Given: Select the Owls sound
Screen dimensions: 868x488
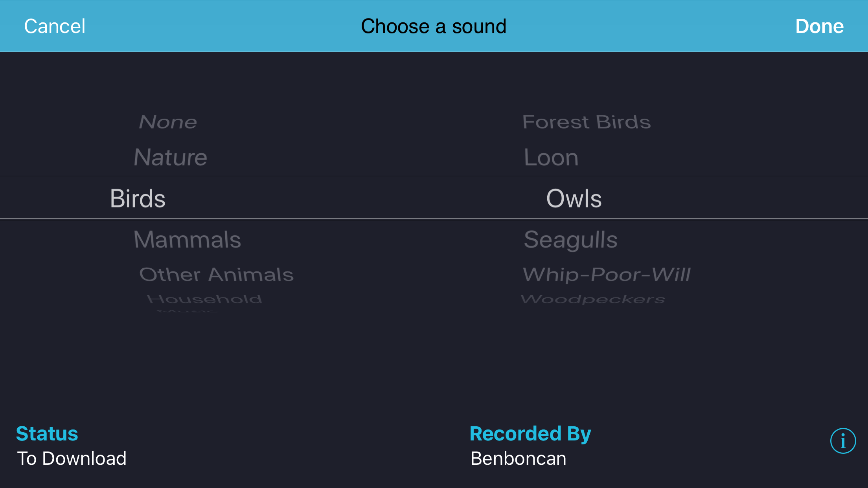Looking at the screenshot, I should coord(574,198).
